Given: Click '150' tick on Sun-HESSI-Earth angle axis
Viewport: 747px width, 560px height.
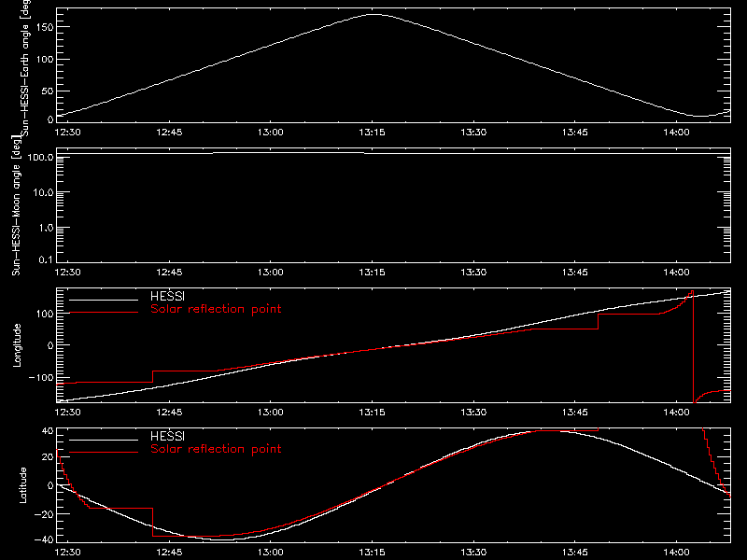Looking at the screenshot, I should [44, 27].
